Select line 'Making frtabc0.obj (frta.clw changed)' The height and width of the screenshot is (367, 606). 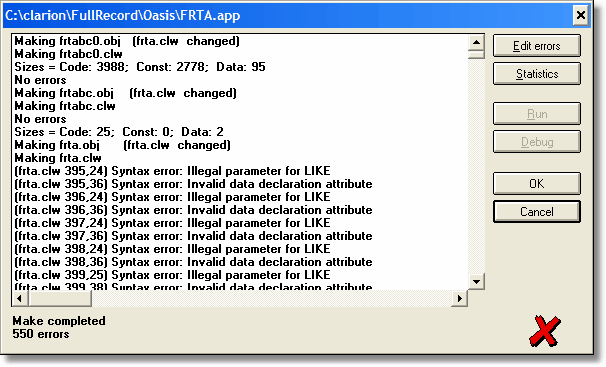[x=127, y=41]
